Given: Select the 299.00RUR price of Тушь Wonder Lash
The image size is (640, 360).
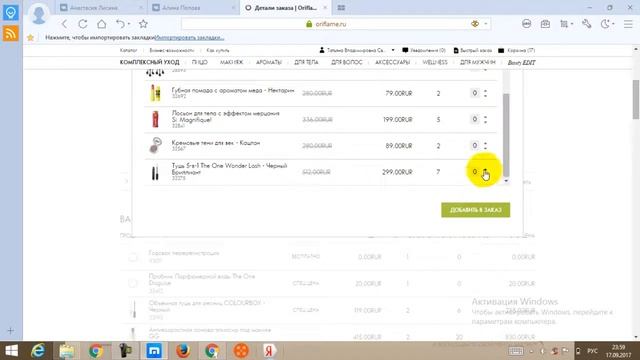Looking at the screenshot, I should (x=397, y=172).
